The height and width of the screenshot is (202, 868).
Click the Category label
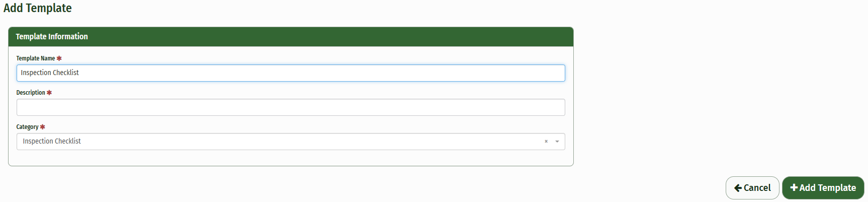[x=27, y=127]
